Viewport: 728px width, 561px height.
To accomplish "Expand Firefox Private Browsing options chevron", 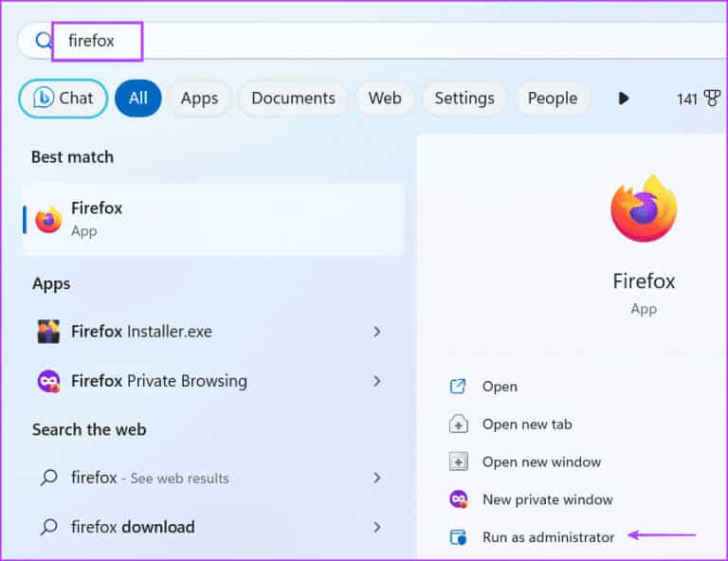I will (377, 381).
